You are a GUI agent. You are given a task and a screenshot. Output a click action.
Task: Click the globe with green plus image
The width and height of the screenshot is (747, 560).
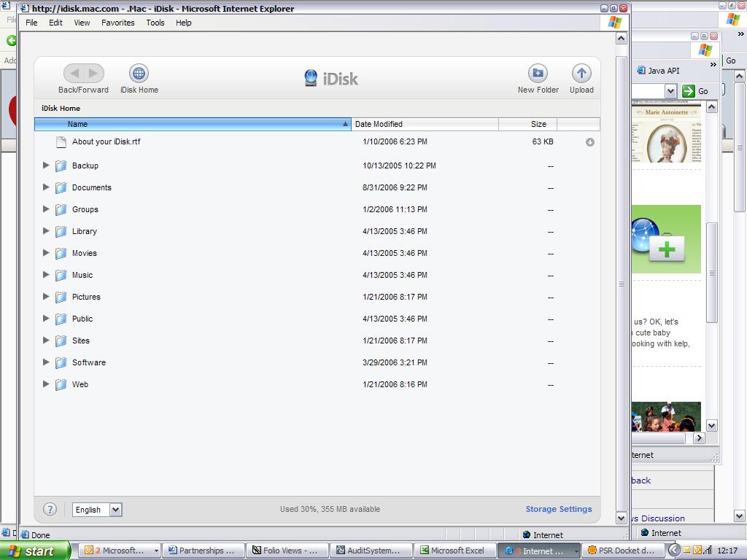pos(666,239)
